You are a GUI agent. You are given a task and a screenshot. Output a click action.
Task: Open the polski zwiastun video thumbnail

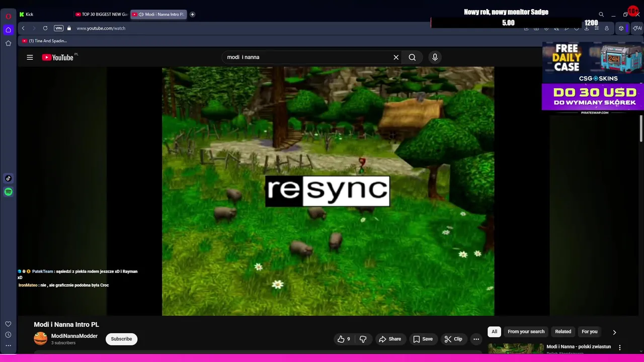click(516, 349)
